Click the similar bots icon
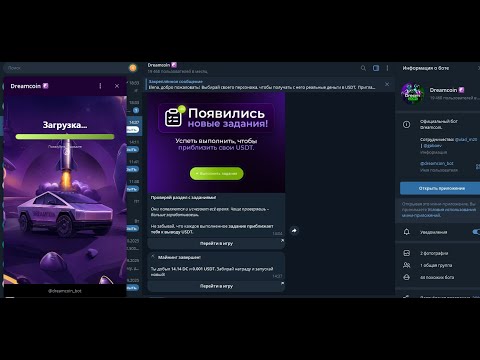This screenshot has width=480, height=360. coord(407,277)
